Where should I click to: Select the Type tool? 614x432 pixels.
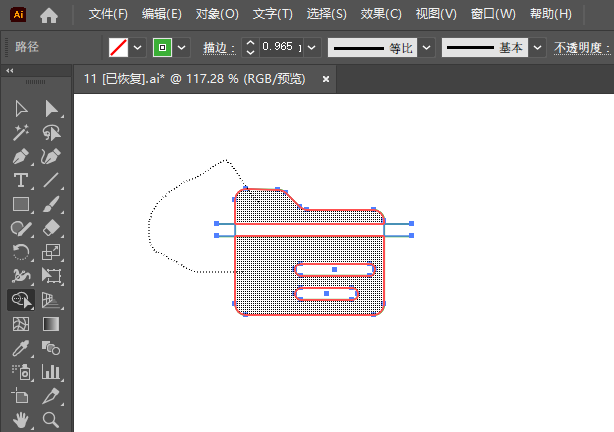(21, 181)
